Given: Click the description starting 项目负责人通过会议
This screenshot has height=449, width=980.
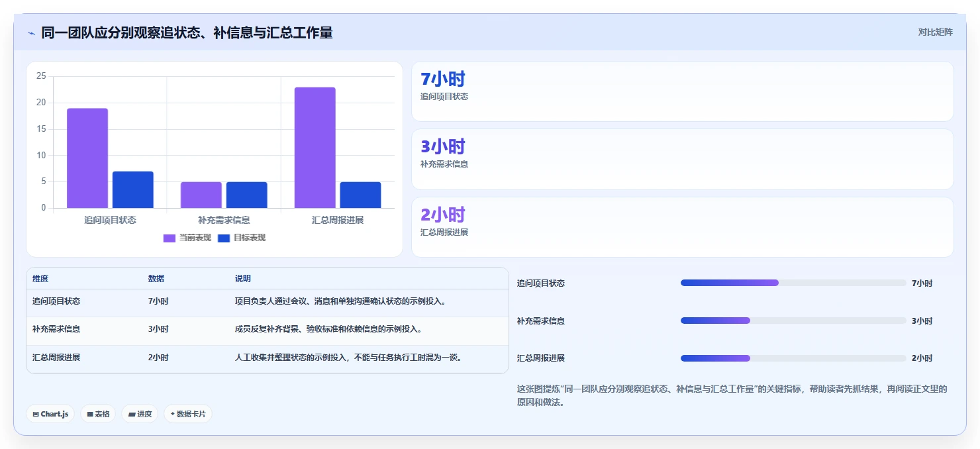Looking at the screenshot, I should tap(340, 301).
